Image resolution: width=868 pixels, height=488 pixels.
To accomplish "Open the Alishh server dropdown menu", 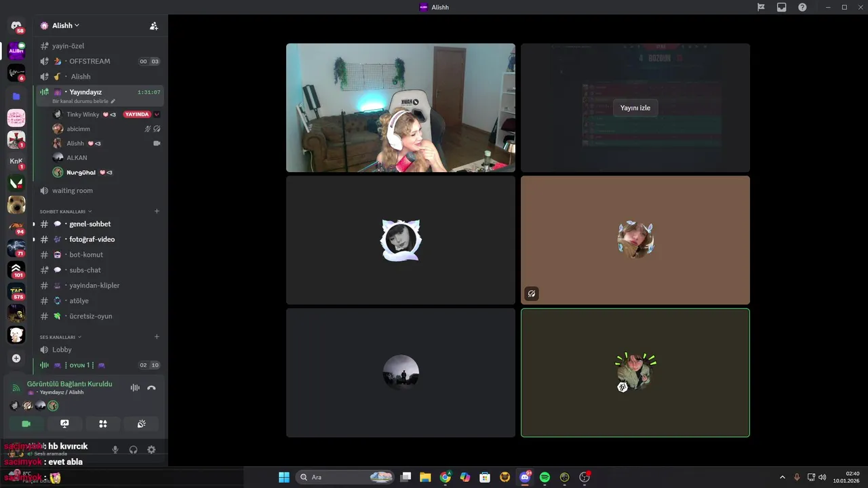I will tap(66, 26).
